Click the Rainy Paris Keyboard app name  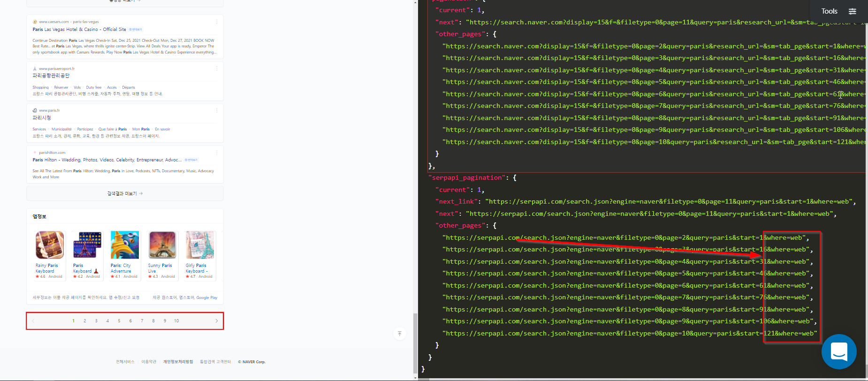click(46, 268)
